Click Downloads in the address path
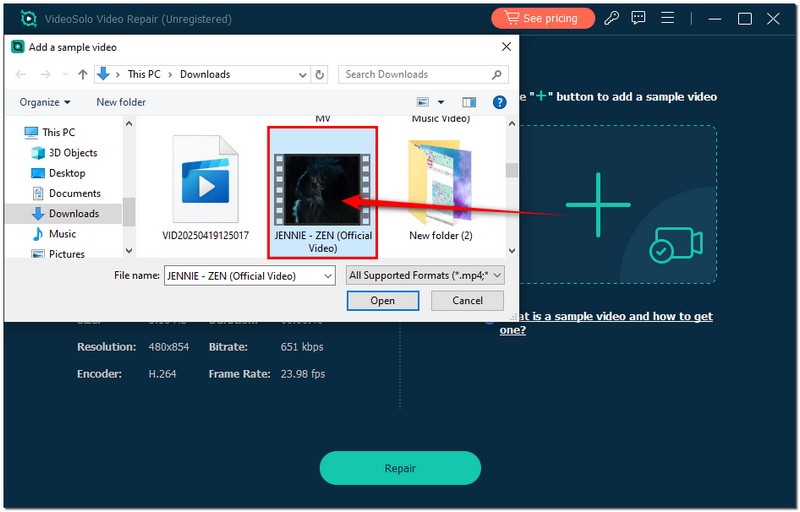 tap(205, 74)
